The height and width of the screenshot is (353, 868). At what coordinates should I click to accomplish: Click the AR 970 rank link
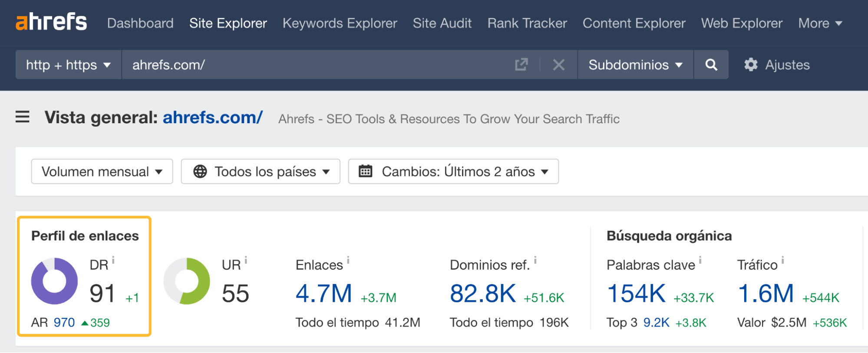click(64, 323)
